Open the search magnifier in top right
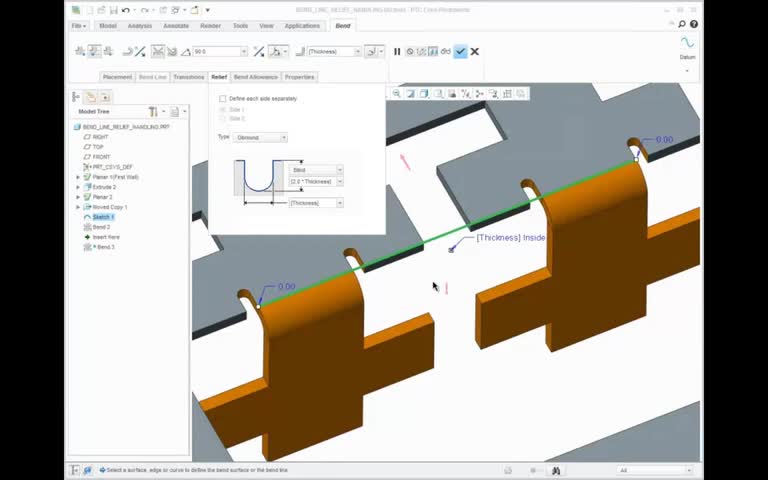The height and width of the screenshot is (480, 768). 682,24
